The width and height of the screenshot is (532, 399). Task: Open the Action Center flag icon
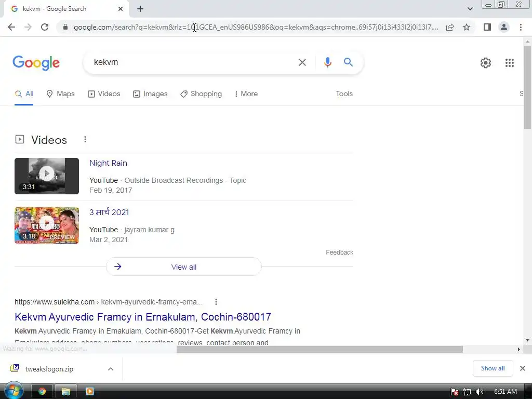455,392
